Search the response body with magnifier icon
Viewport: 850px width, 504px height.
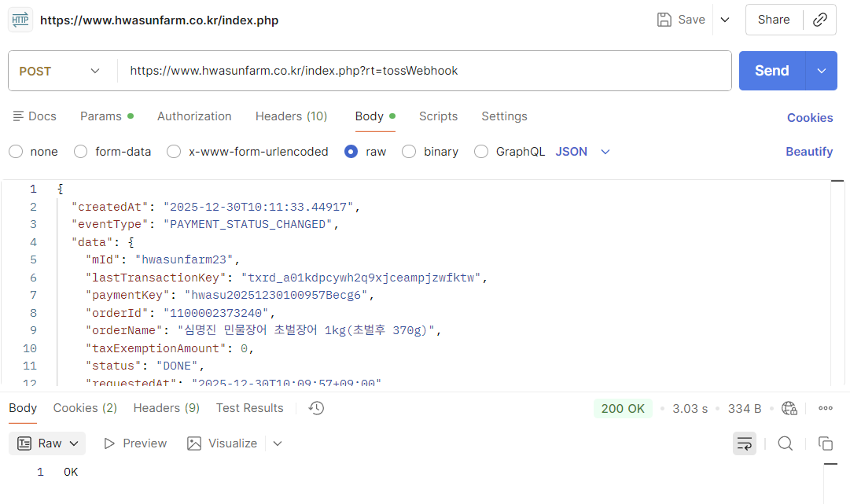[x=785, y=443]
